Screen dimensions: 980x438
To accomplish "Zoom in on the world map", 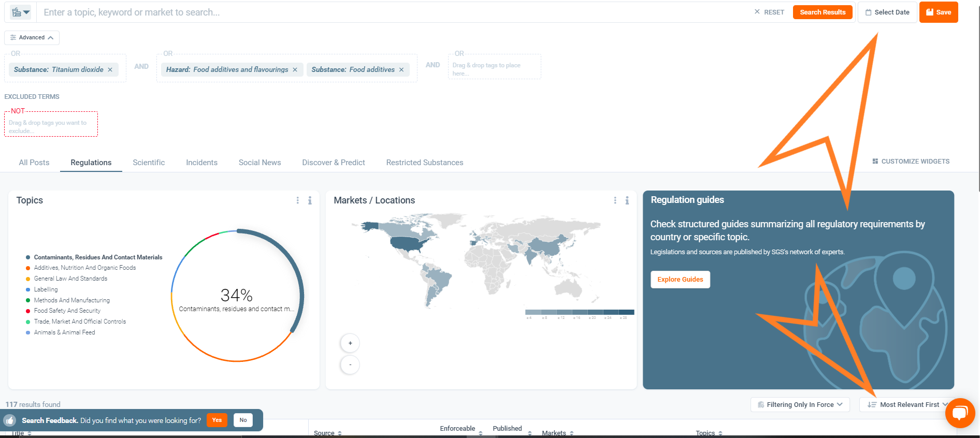I will pyautogui.click(x=350, y=343).
